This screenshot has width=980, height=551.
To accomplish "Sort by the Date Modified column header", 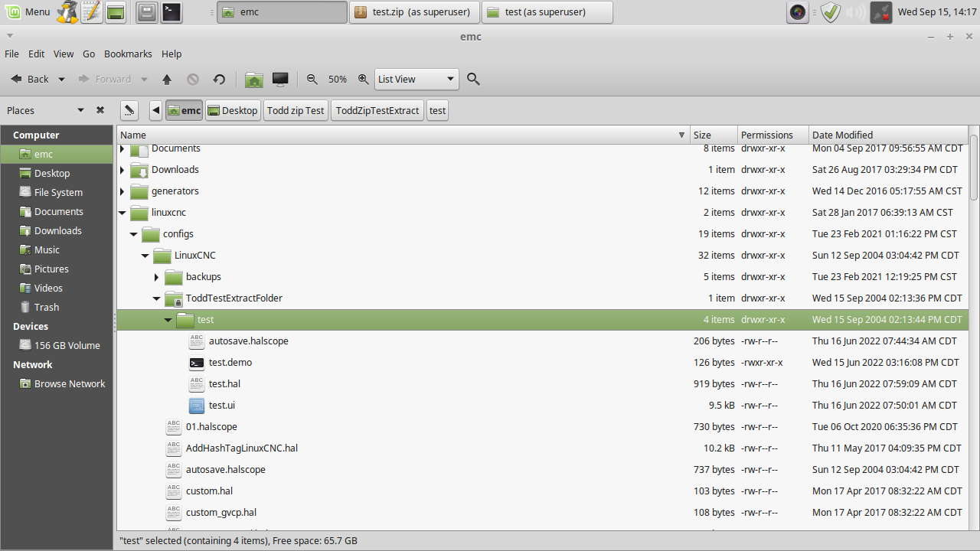I will click(888, 135).
